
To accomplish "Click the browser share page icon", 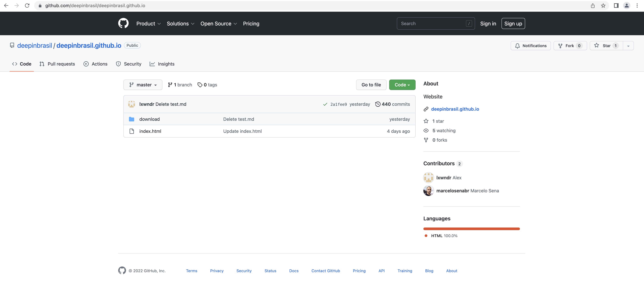I will coord(593,6).
